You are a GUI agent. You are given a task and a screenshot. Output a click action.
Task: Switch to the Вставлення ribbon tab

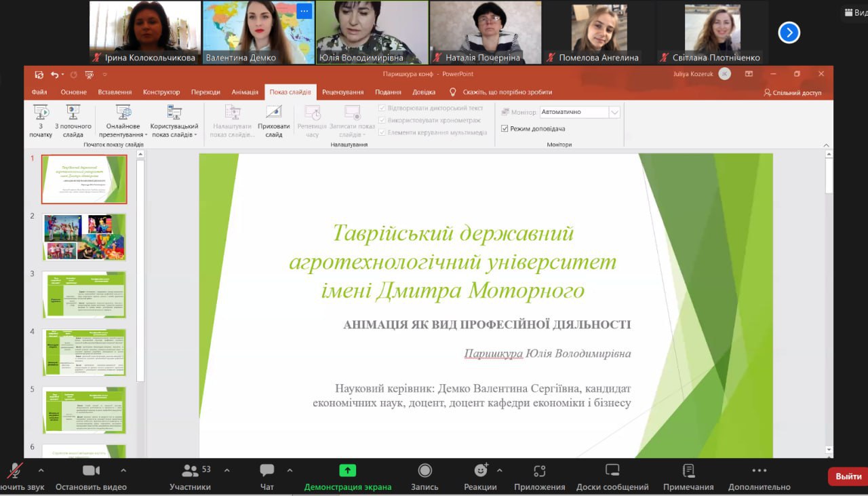(x=115, y=92)
